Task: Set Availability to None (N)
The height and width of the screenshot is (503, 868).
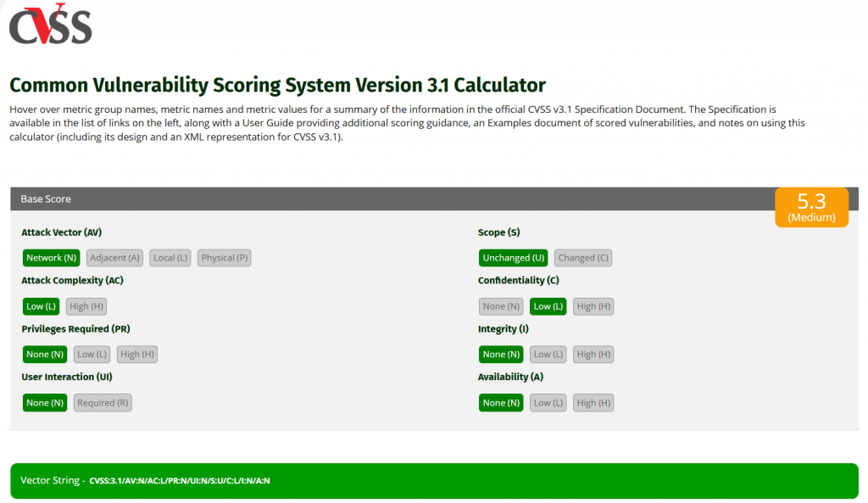Action: coord(501,403)
